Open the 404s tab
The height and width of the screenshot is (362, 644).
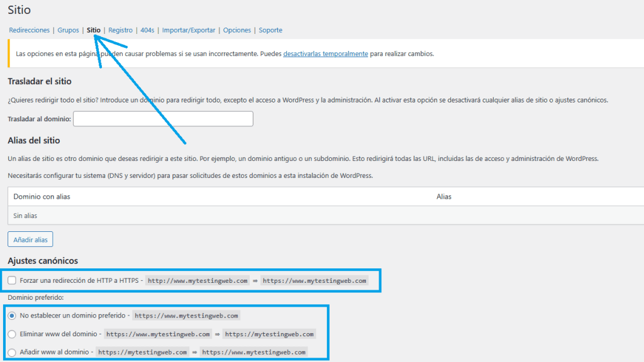tap(147, 30)
